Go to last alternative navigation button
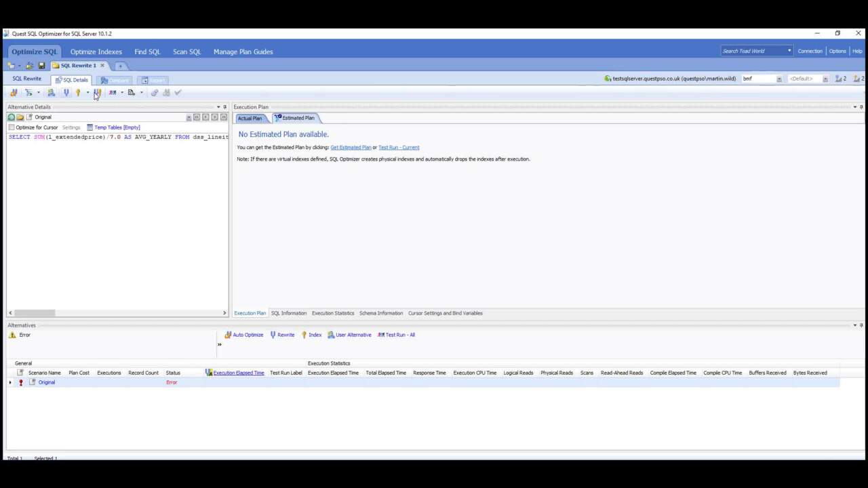868x488 pixels. [x=223, y=117]
